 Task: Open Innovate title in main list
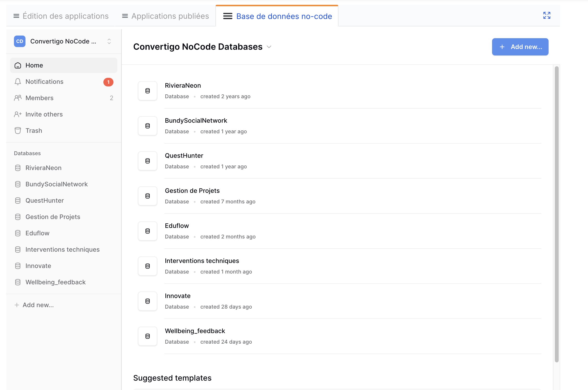(x=177, y=296)
